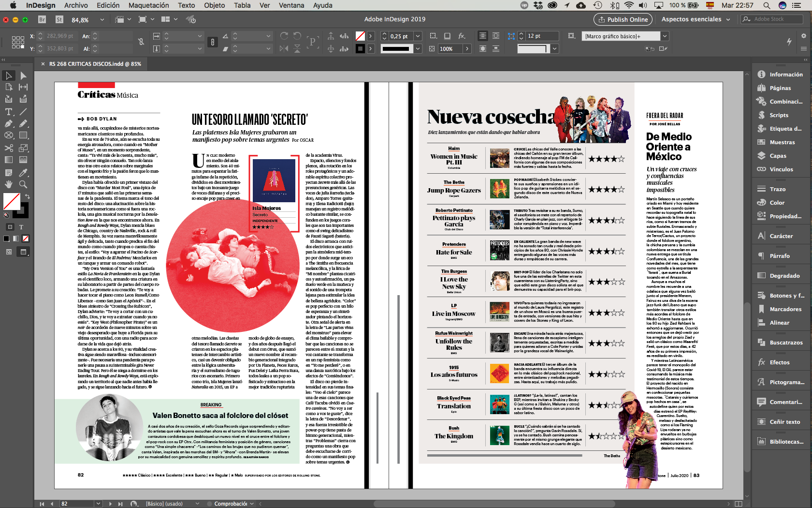Select the Line tool
This screenshot has height=508, width=812.
[x=23, y=112]
